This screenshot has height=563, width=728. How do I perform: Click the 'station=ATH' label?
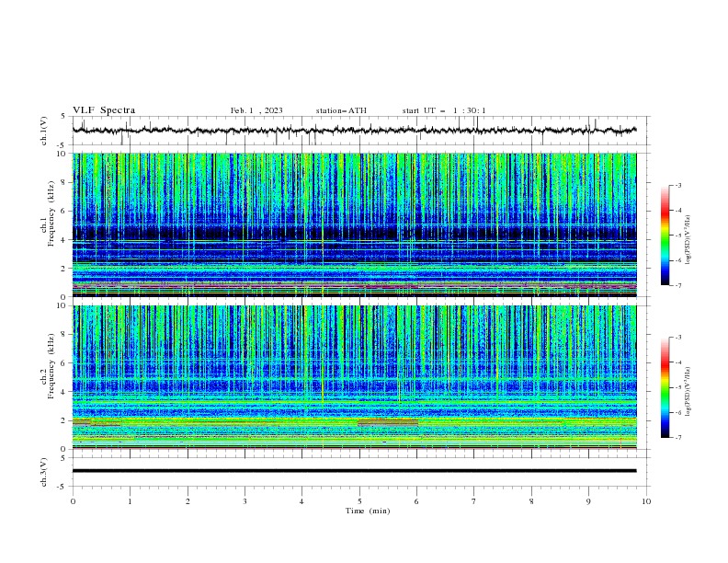[x=341, y=110]
